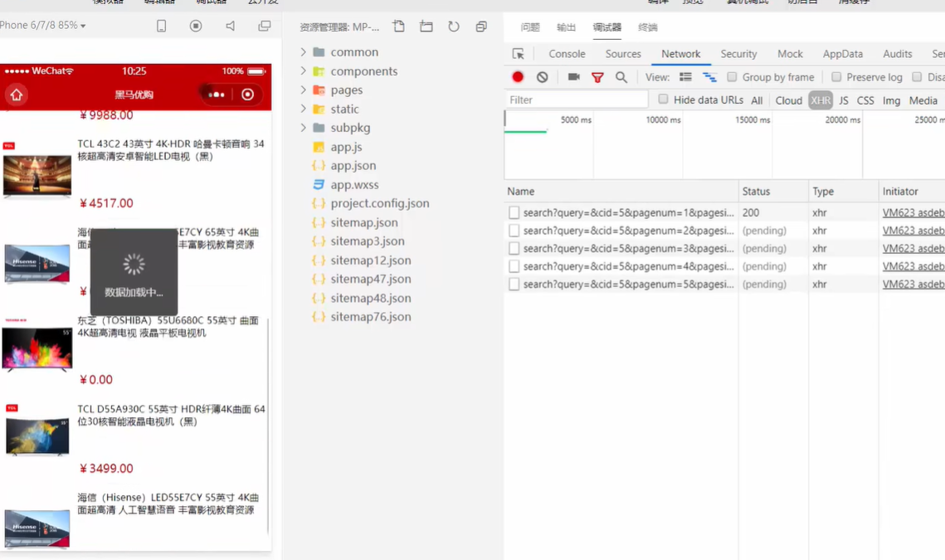Create new folder in resource manager
The height and width of the screenshot is (560, 945).
[426, 27]
